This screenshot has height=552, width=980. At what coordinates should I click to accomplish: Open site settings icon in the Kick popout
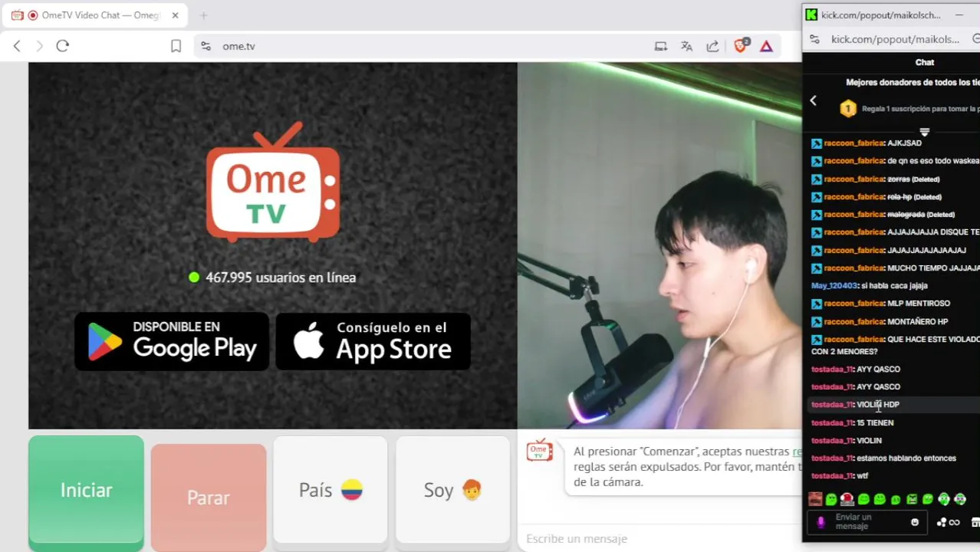point(815,39)
